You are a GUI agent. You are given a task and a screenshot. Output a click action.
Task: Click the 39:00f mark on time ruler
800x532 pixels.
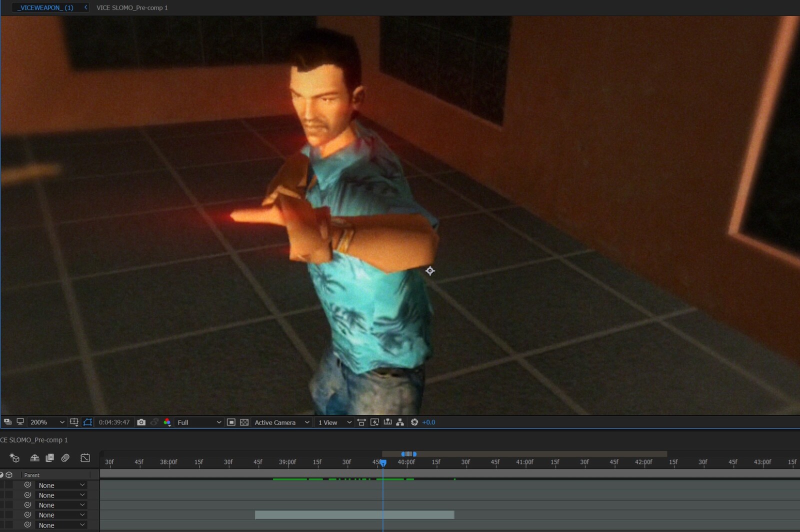tap(287, 462)
